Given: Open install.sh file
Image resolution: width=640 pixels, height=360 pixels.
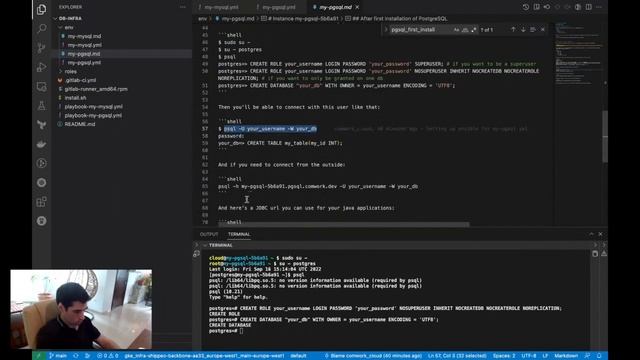Looking at the screenshot, I should click(75, 98).
